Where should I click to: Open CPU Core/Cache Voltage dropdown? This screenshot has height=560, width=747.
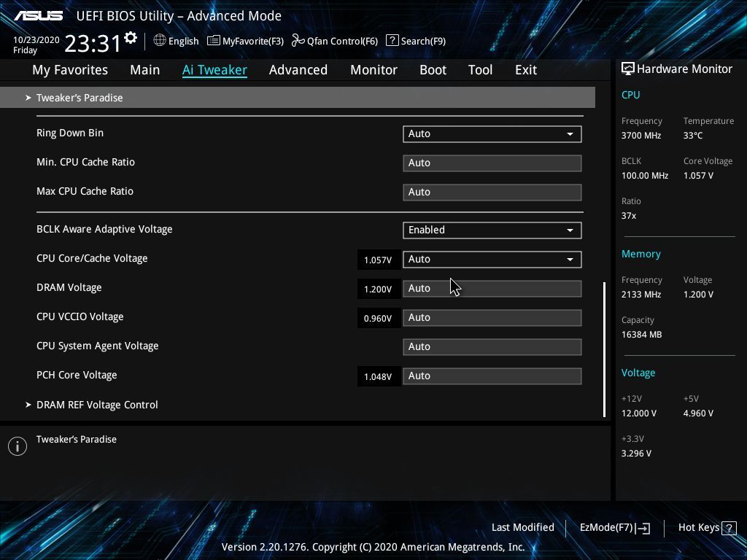click(492, 259)
